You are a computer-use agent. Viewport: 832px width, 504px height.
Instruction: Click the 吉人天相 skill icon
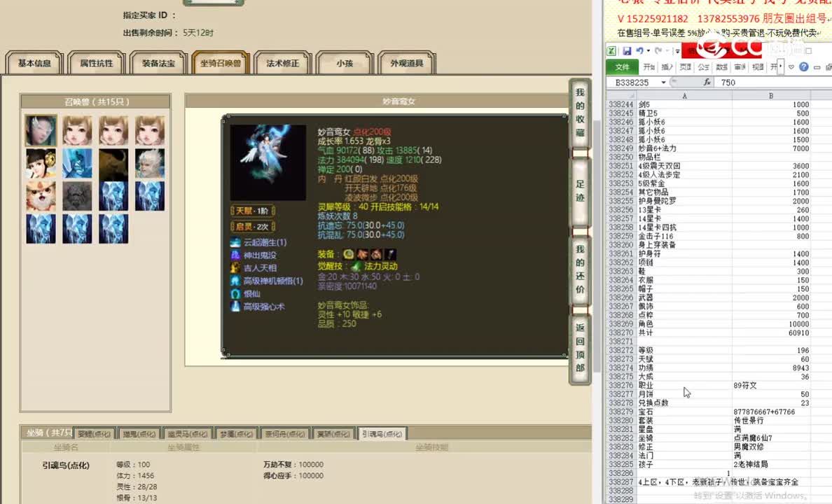point(235,268)
